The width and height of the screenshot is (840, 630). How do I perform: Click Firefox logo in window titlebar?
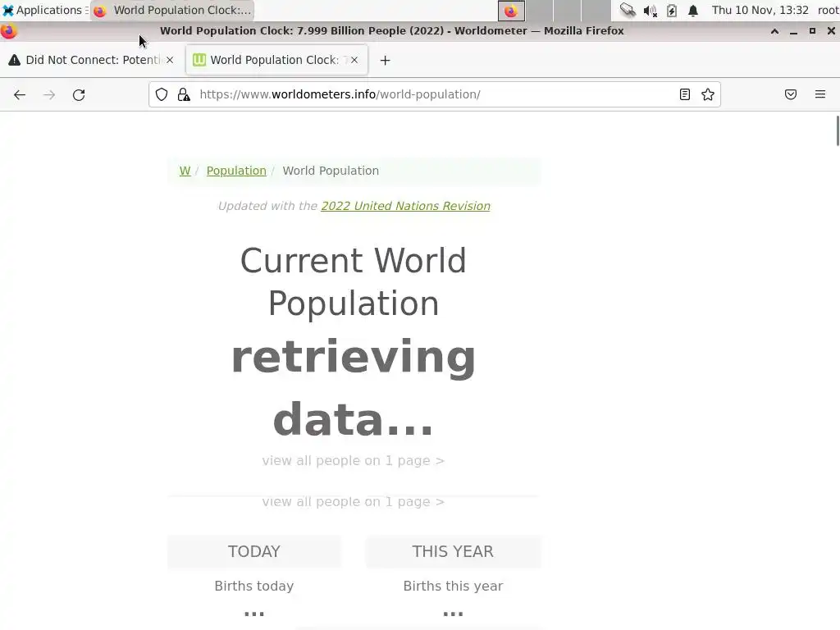pyautogui.click(x=8, y=31)
